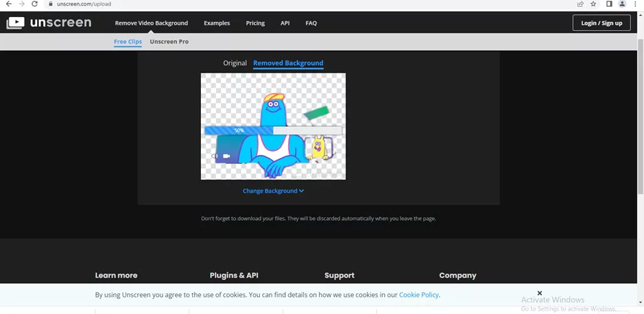Go back with the browser back arrow
Screen dimensions: 644x314
pos(9,4)
